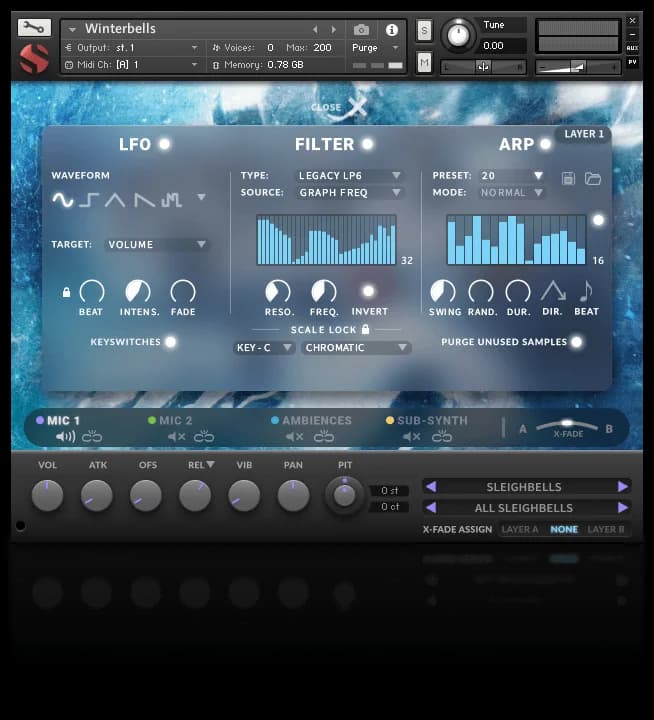The height and width of the screenshot is (720, 654).
Task: Select the sine waveform icon
Action: pos(63,200)
